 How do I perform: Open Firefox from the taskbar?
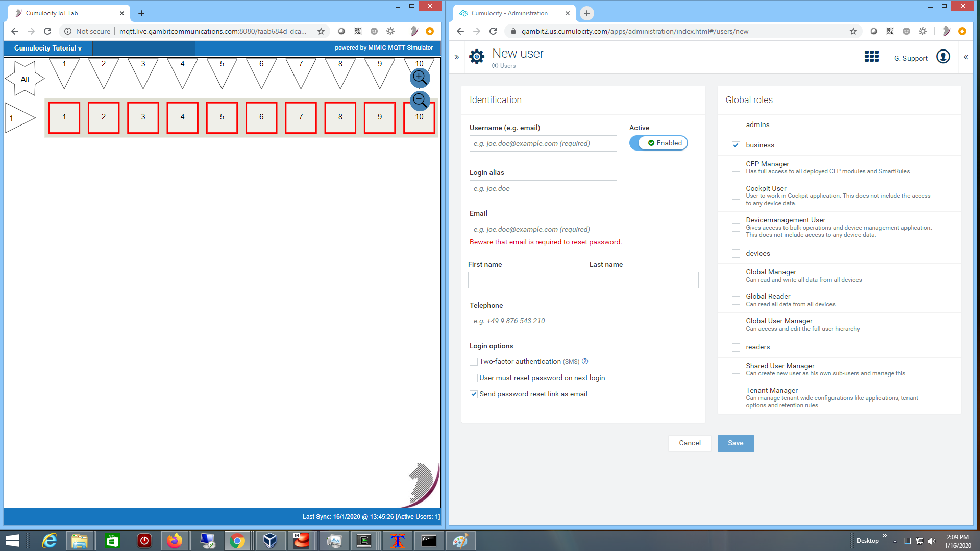click(x=175, y=541)
